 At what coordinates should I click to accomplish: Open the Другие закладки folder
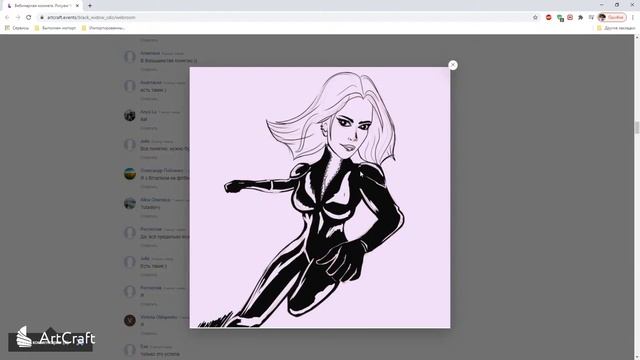[616, 28]
